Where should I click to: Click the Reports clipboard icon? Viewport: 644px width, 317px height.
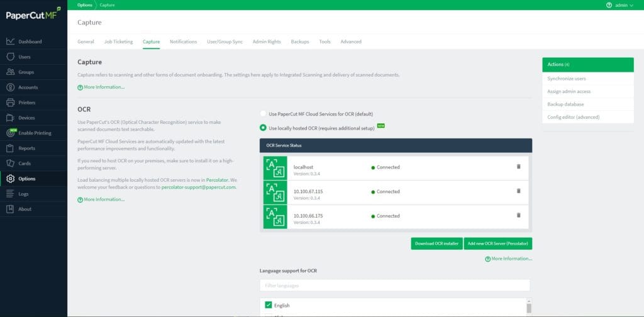(11, 148)
